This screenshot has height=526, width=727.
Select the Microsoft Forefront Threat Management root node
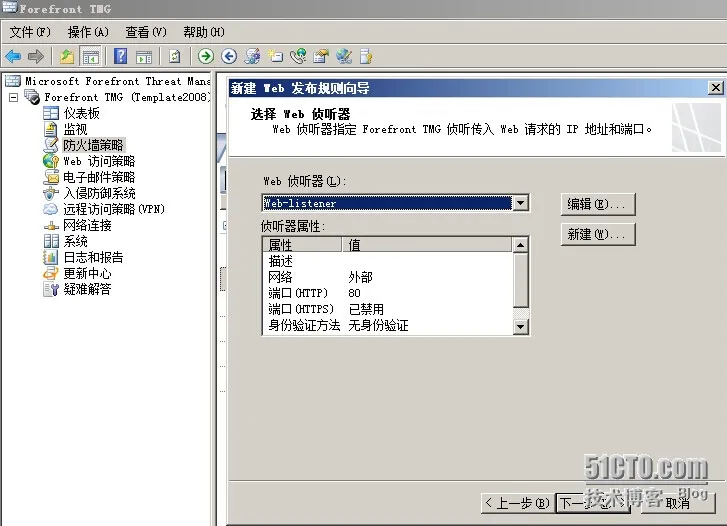[x=118, y=81]
